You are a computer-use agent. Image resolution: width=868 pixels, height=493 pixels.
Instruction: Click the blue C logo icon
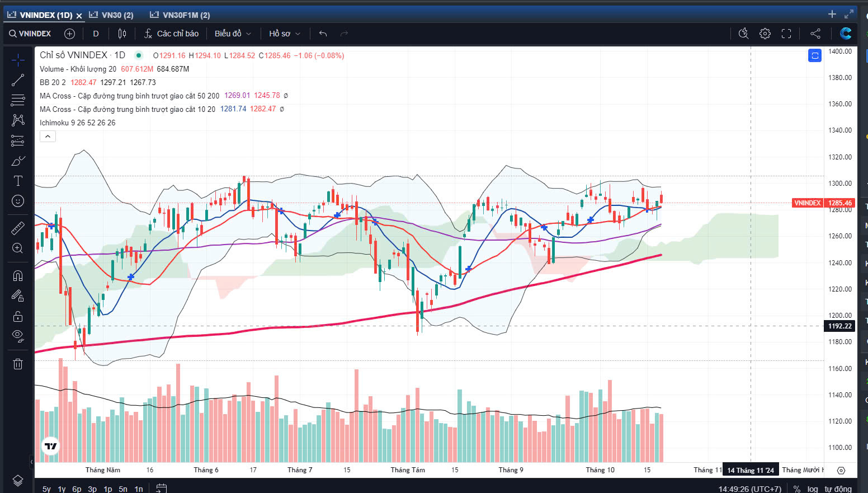[x=846, y=34]
